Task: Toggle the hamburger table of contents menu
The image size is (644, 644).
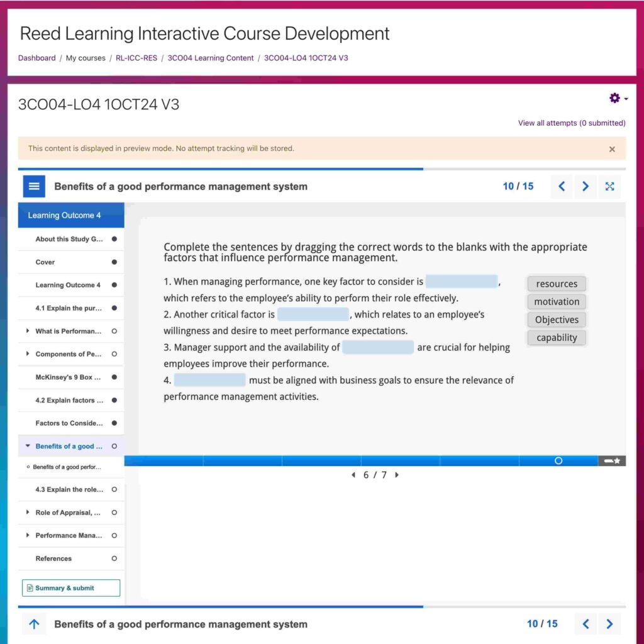Action: (x=35, y=186)
